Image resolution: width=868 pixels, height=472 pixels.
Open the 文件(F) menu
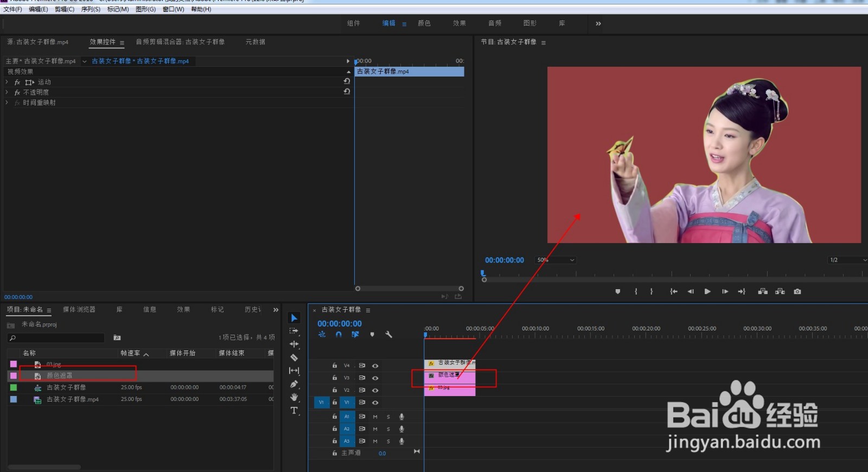click(x=12, y=9)
